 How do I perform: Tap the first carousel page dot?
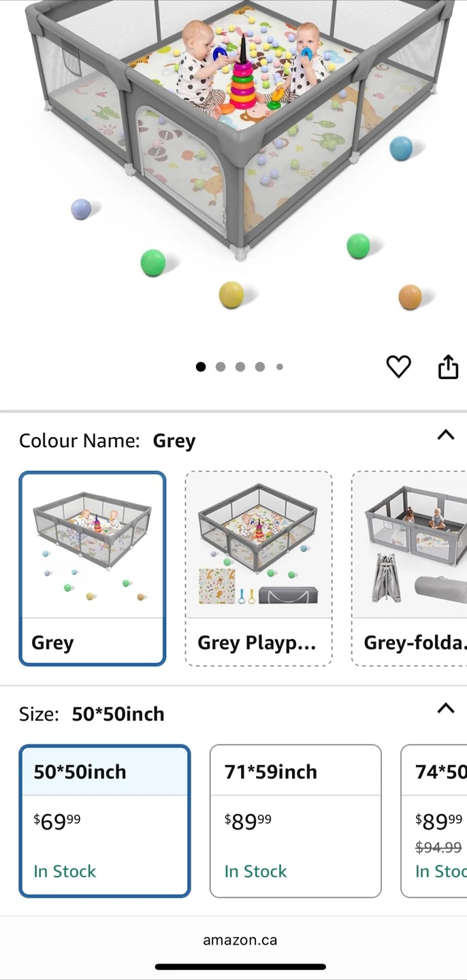pos(201,367)
